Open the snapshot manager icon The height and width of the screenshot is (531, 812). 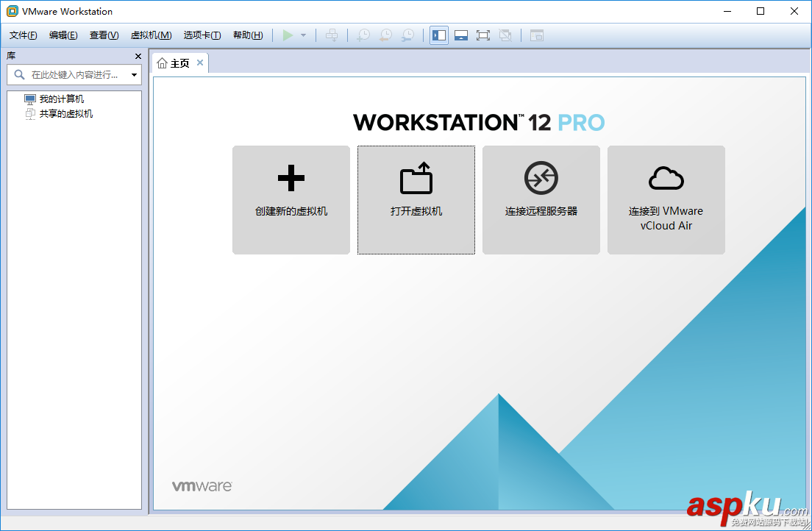pyautogui.click(x=408, y=35)
